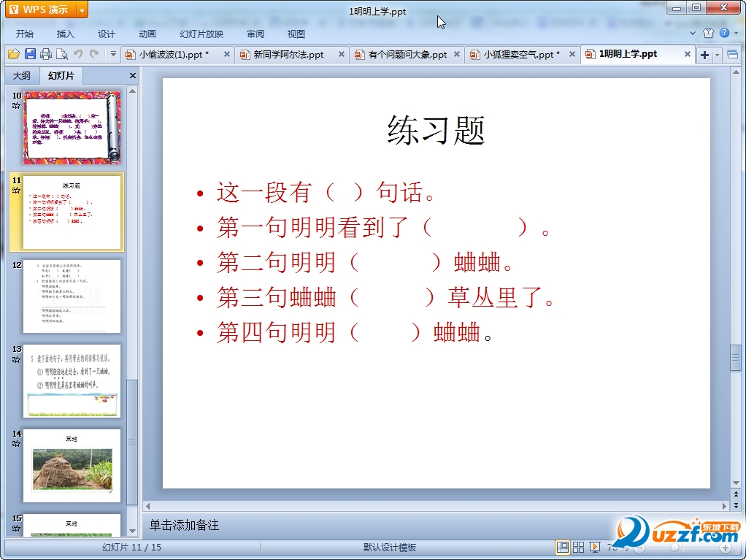The width and height of the screenshot is (746, 560).
Task: Close the slide thumbnail pane
Action: pos(133,76)
